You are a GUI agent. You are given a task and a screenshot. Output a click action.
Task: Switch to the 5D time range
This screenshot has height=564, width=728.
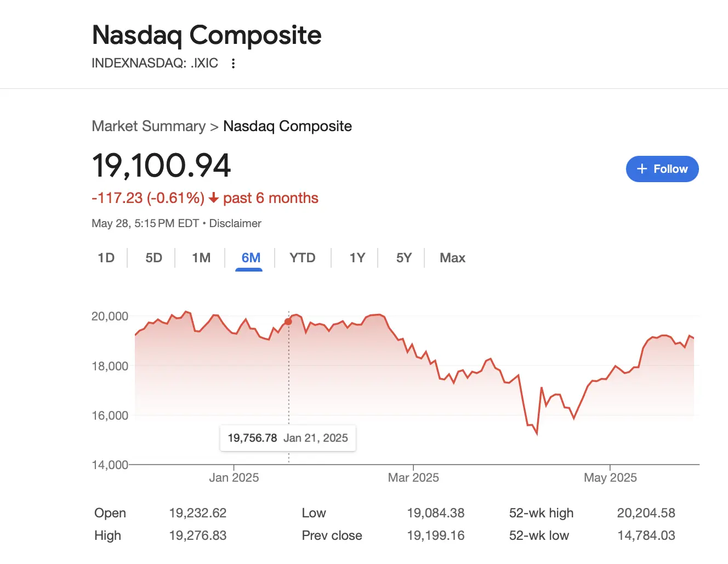153,258
